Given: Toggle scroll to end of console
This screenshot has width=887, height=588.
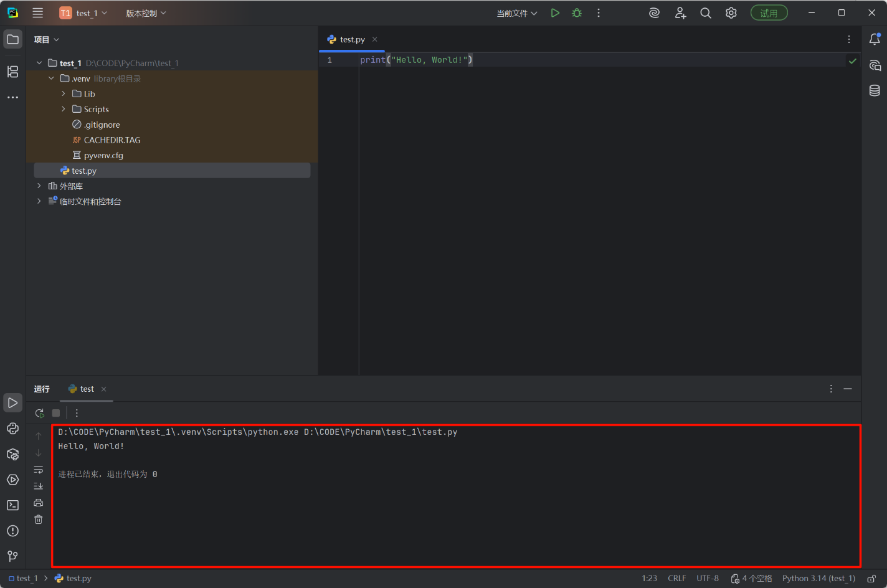Looking at the screenshot, I should click(x=39, y=486).
